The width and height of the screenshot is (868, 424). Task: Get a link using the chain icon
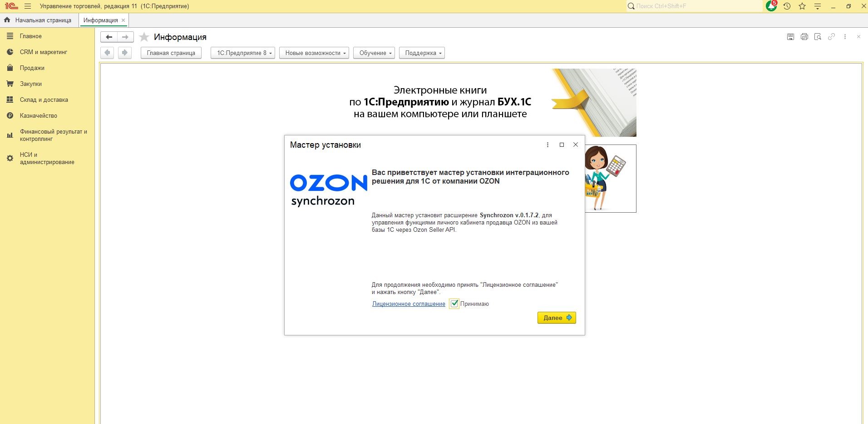[x=831, y=37]
